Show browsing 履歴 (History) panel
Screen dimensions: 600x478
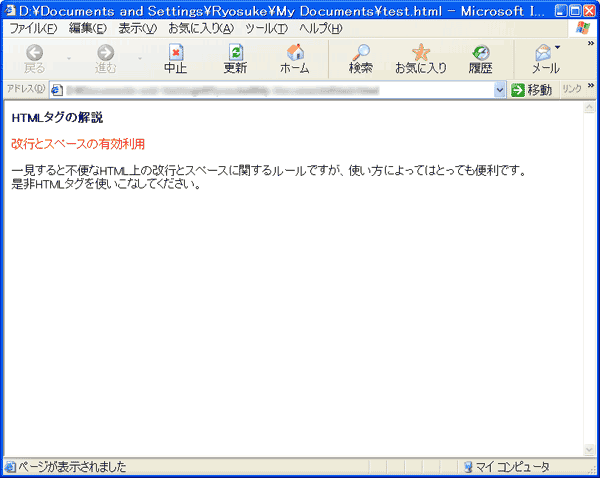coord(480,54)
